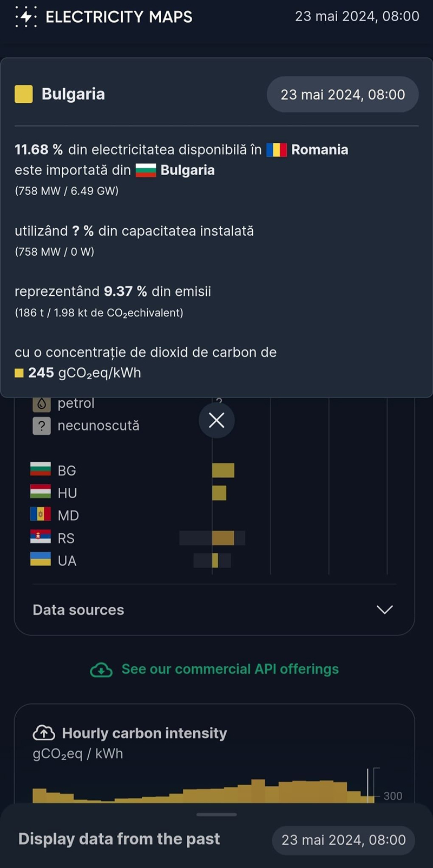Viewport: 433px width, 868px height.
Task: Expand the Data sources section
Action: 78,610
